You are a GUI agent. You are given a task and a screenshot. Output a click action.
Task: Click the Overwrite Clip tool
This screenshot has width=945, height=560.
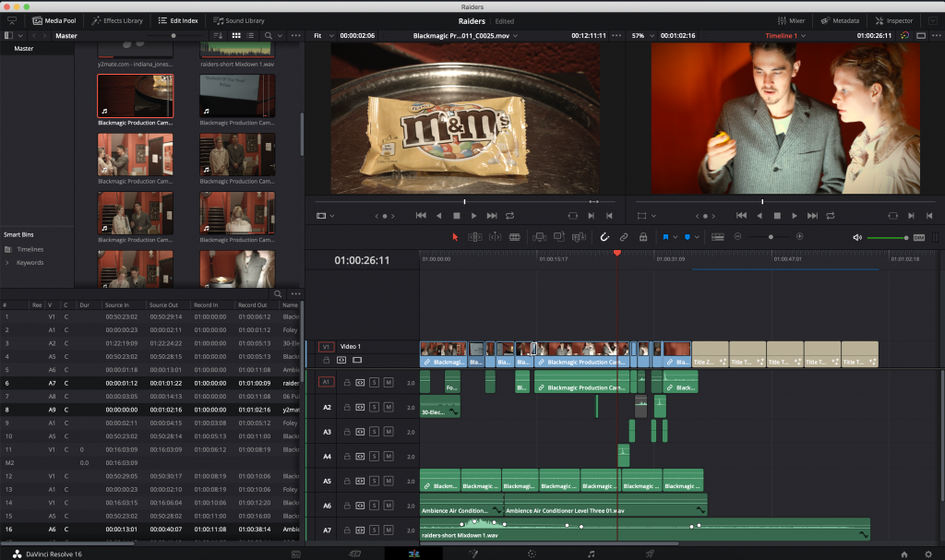[x=559, y=237]
